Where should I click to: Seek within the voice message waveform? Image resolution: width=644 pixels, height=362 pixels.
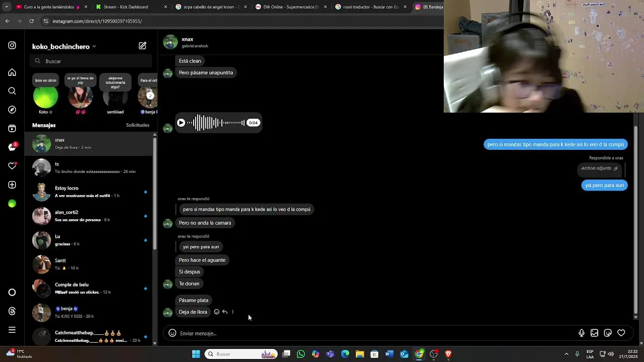(x=216, y=123)
